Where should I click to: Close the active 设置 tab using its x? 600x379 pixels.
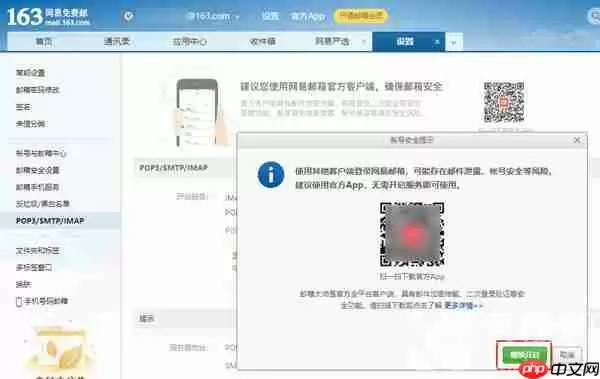click(437, 42)
